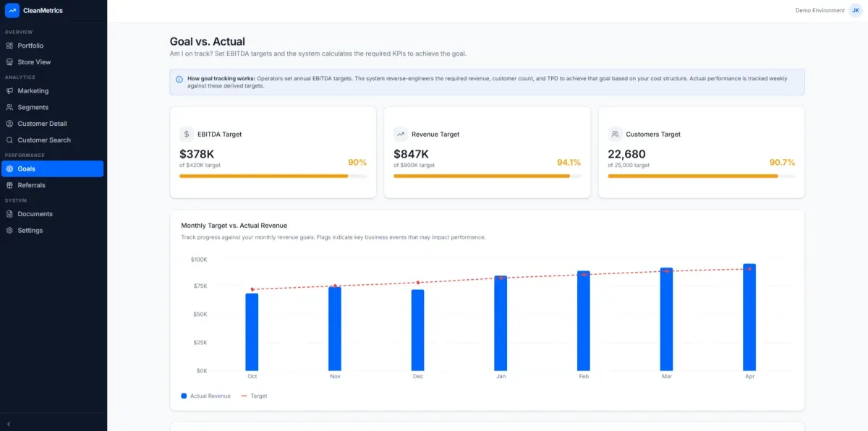Click the April revenue bar

(749, 317)
